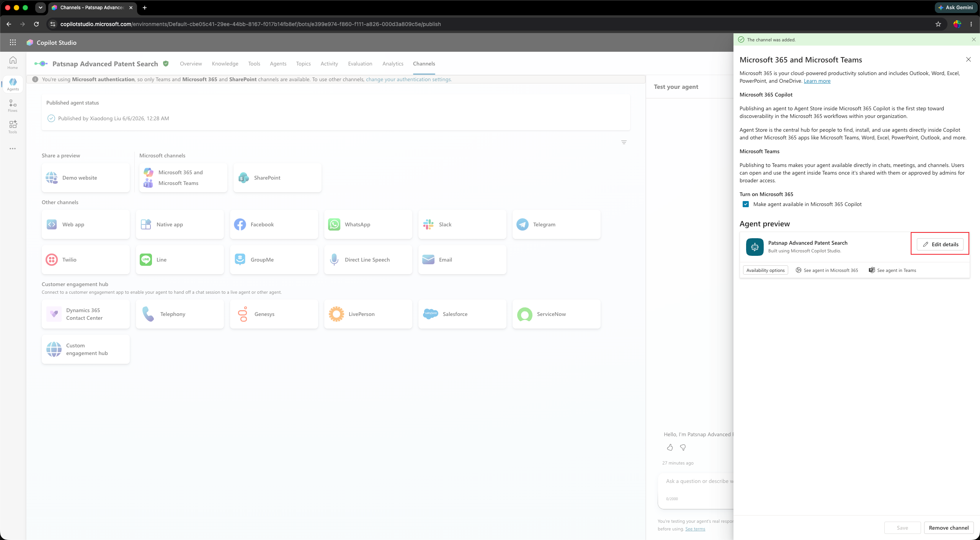The height and width of the screenshot is (540, 980).
Task: Click See agent in Teams
Action: (892, 270)
